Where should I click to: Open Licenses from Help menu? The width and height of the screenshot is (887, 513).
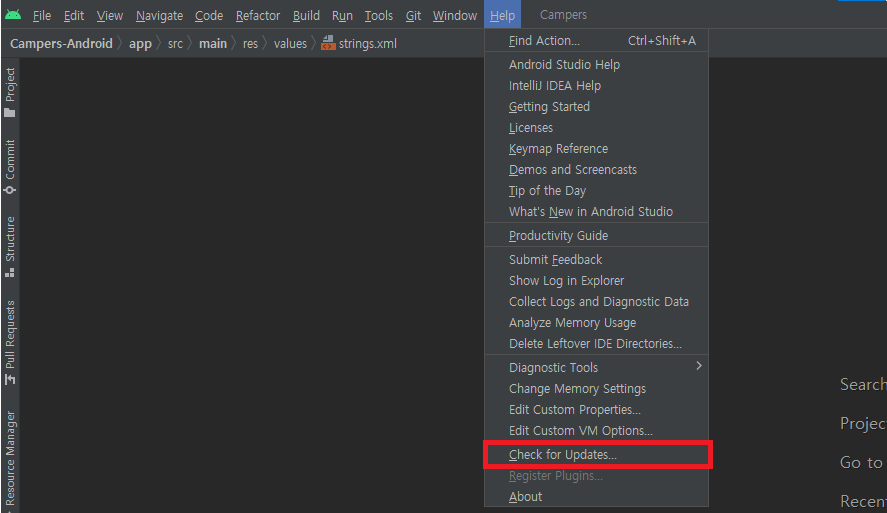pos(596,127)
